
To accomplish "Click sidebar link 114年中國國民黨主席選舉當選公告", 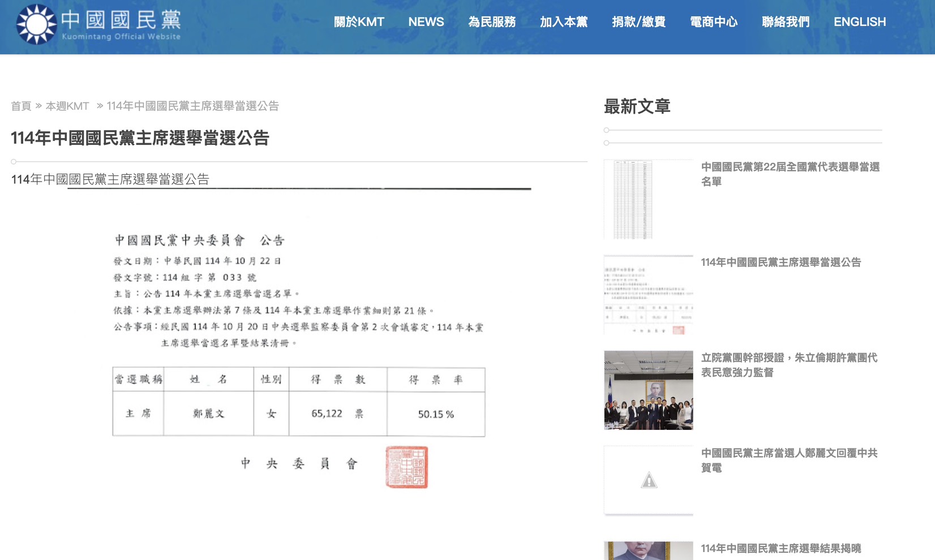I will pos(780,262).
